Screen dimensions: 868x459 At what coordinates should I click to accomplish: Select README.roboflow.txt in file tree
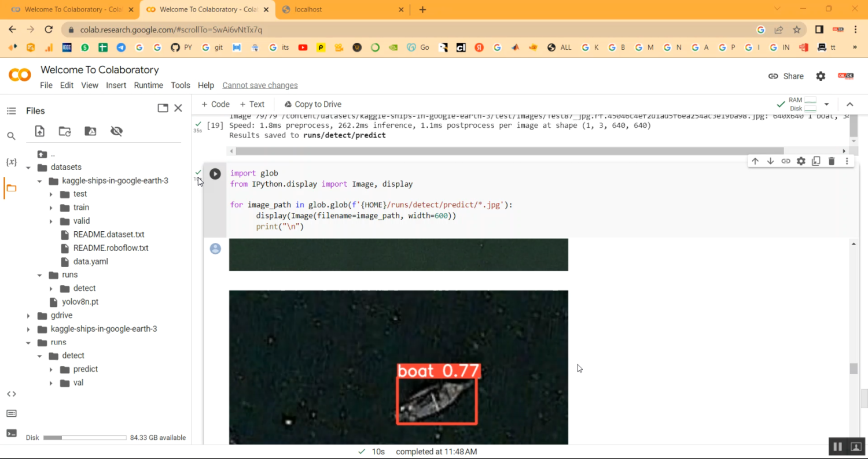[x=111, y=248]
